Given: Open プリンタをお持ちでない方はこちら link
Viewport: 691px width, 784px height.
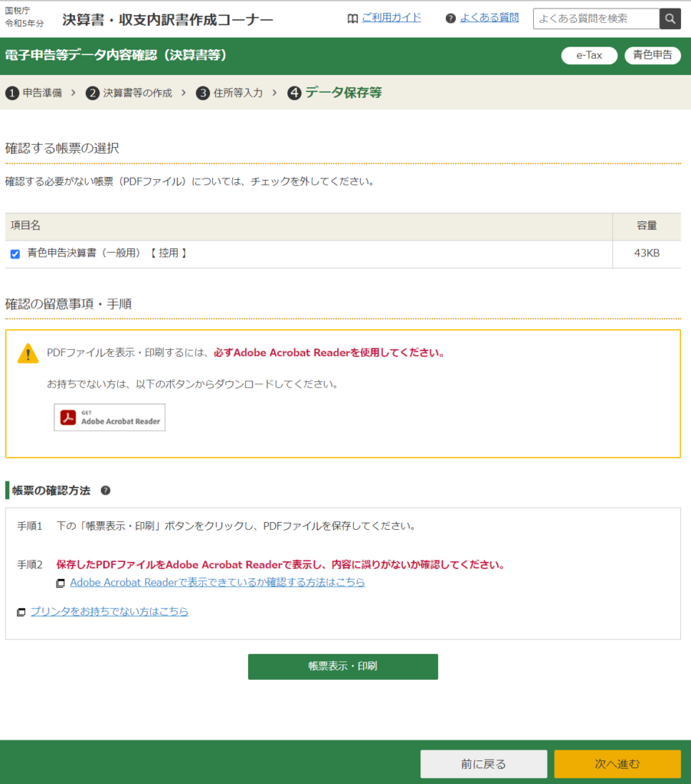Looking at the screenshot, I should tap(110, 612).
